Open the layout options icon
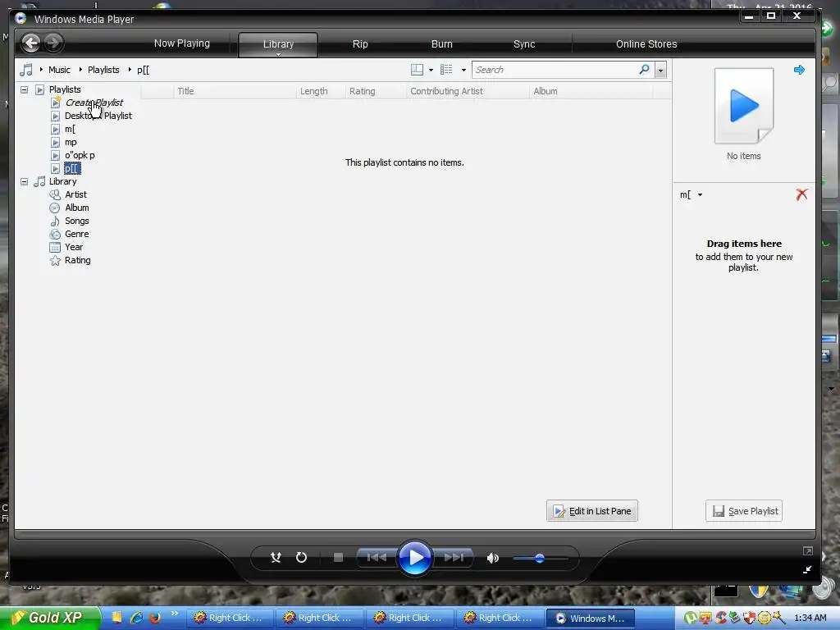Viewport: 840px width, 630px height. 417,70
